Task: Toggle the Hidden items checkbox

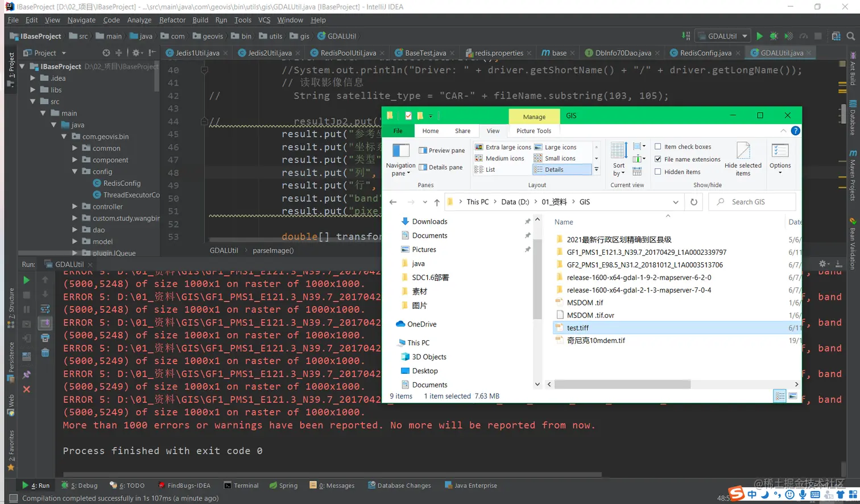Action: (658, 172)
